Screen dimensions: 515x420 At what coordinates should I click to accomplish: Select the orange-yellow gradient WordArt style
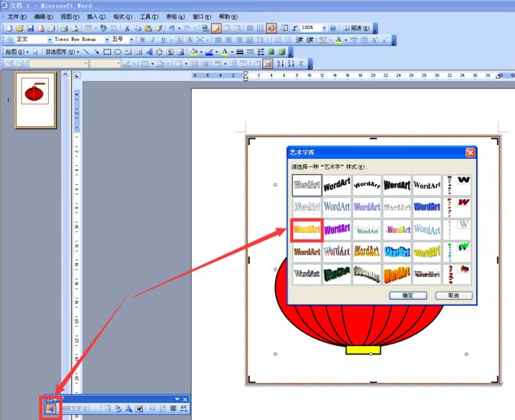306,230
